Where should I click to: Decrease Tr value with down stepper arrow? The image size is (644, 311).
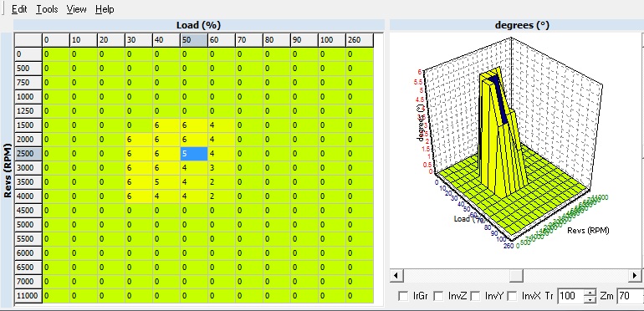coord(590,299)
